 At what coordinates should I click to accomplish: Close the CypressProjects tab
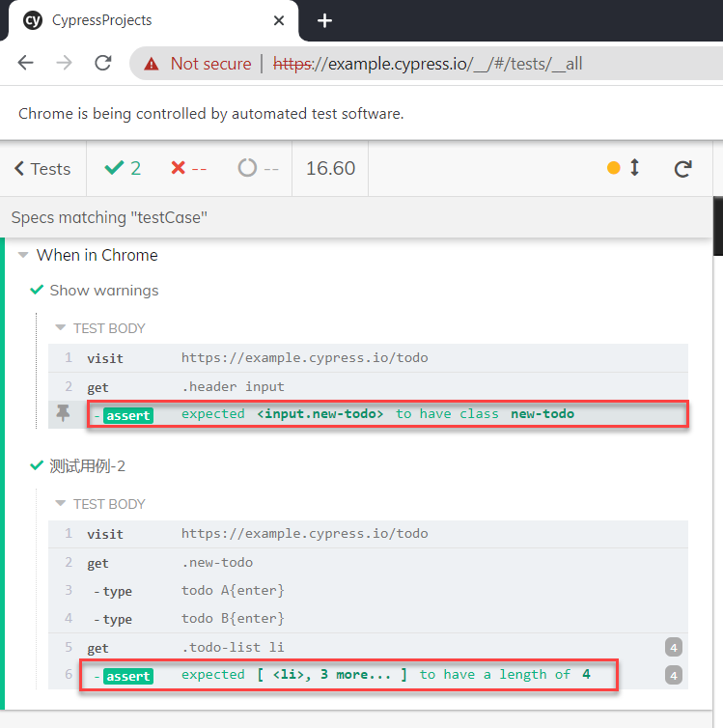click(278, 20)
